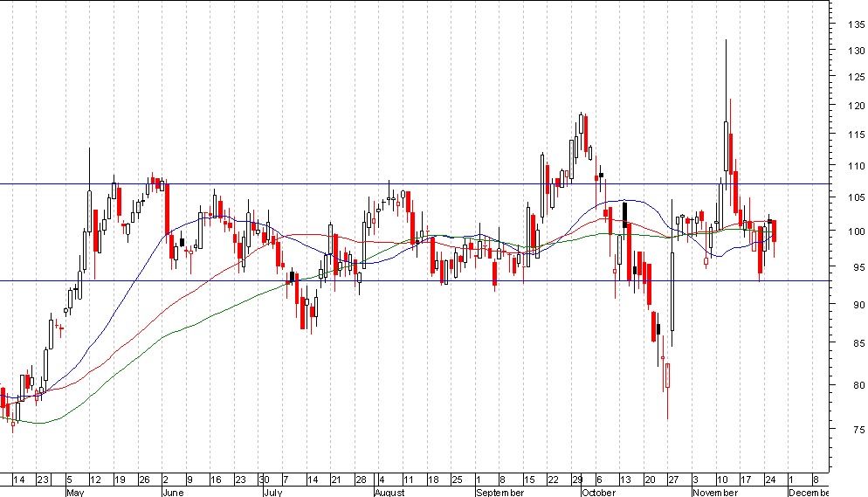
Task: Pick date label 9 in June
Action: pyautogui.click(x=189, y=480)
